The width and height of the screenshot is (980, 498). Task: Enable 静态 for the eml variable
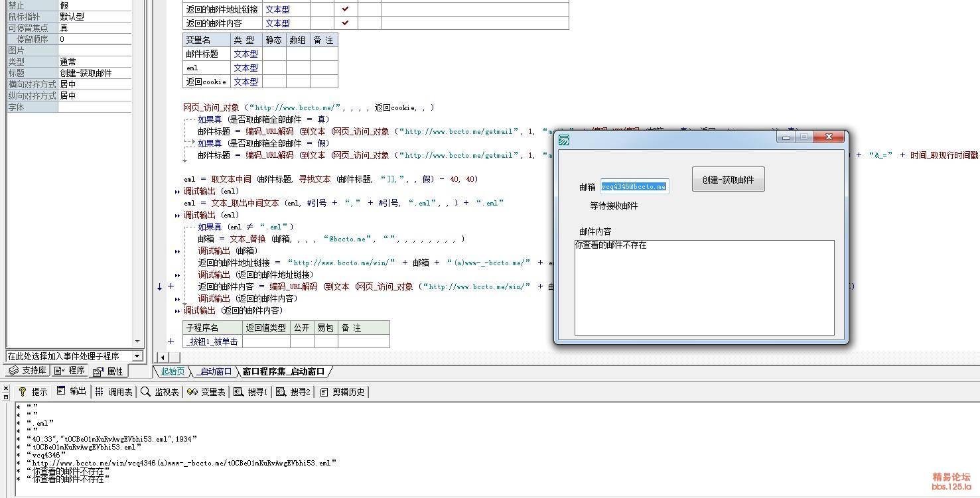[x=273, y=68]
